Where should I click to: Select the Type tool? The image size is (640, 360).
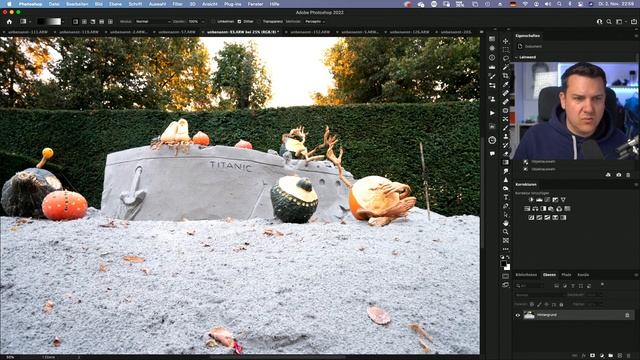pyautogui.click(x=506, y=197)
